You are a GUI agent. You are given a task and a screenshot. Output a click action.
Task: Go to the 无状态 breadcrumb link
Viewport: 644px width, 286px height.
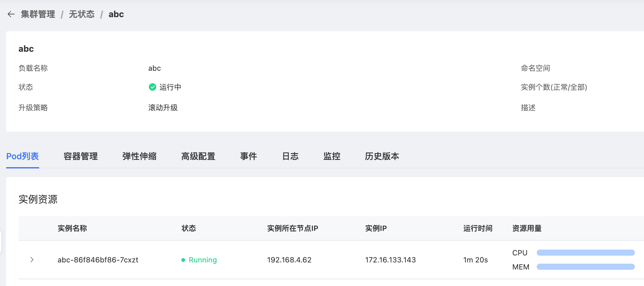[81, 14]
